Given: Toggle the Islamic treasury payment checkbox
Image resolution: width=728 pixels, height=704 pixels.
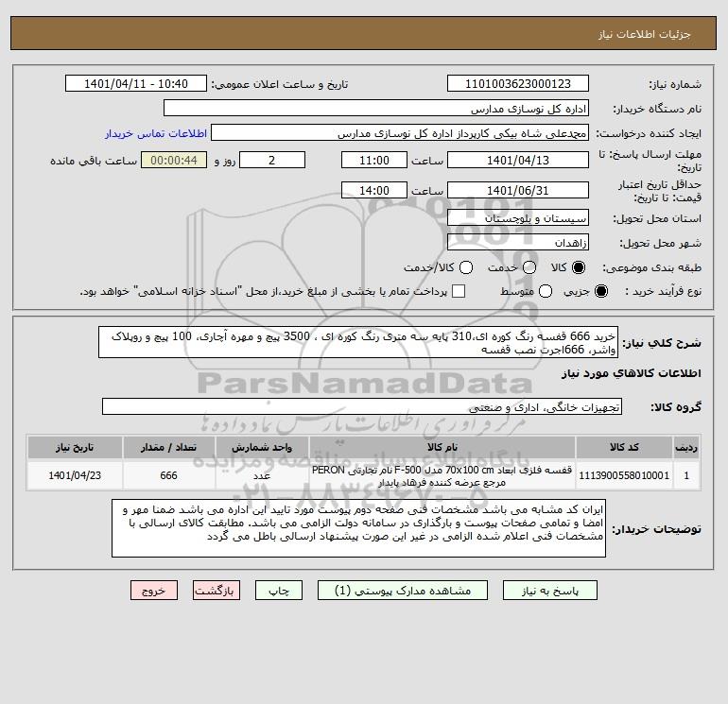Looking at the screenshot, I should (x=459, y=291).
